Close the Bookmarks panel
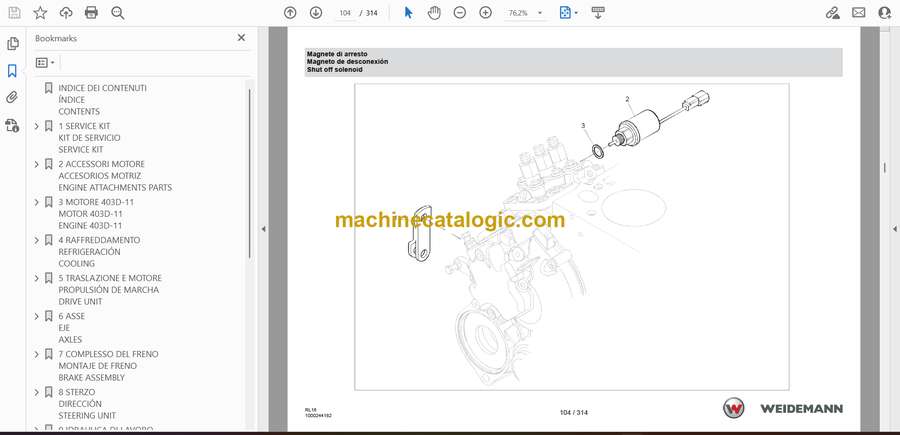Screen dimensions: 900x435 [x=241, y=38]
